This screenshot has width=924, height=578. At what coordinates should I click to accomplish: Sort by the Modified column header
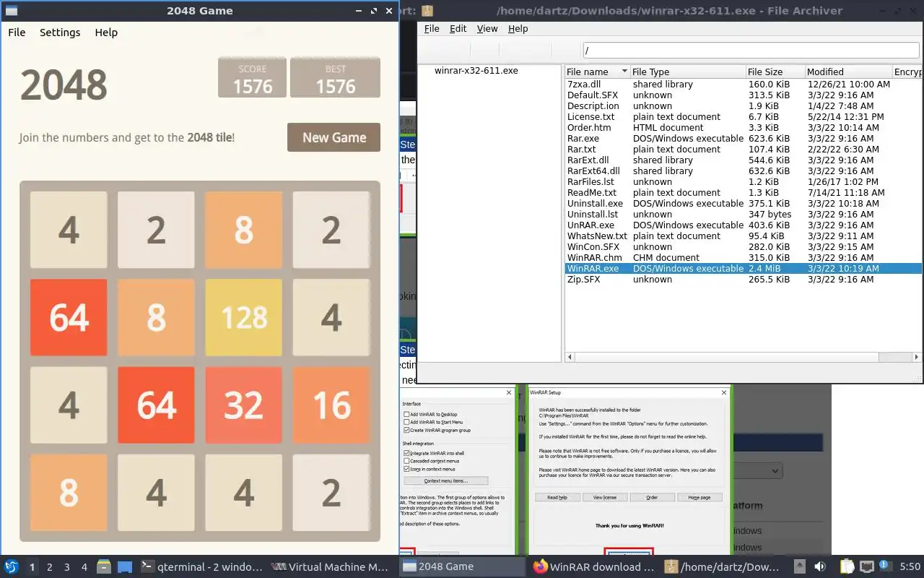pyautogui.click(x=847, y=72)
